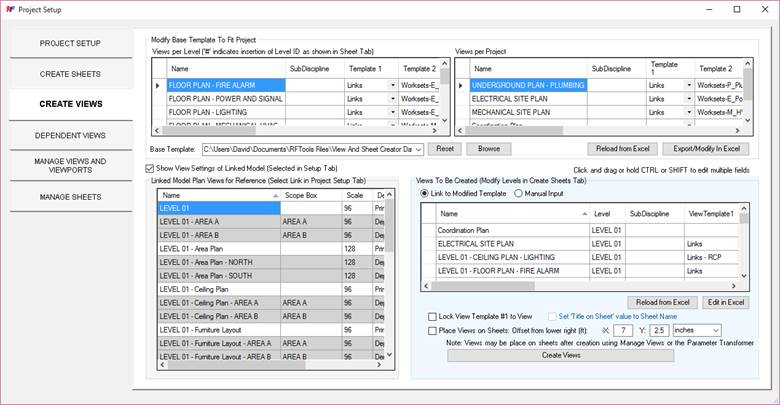Select the MANAGE SHEETS tab
Screen dimensions: 780x405
pos(70,197)
